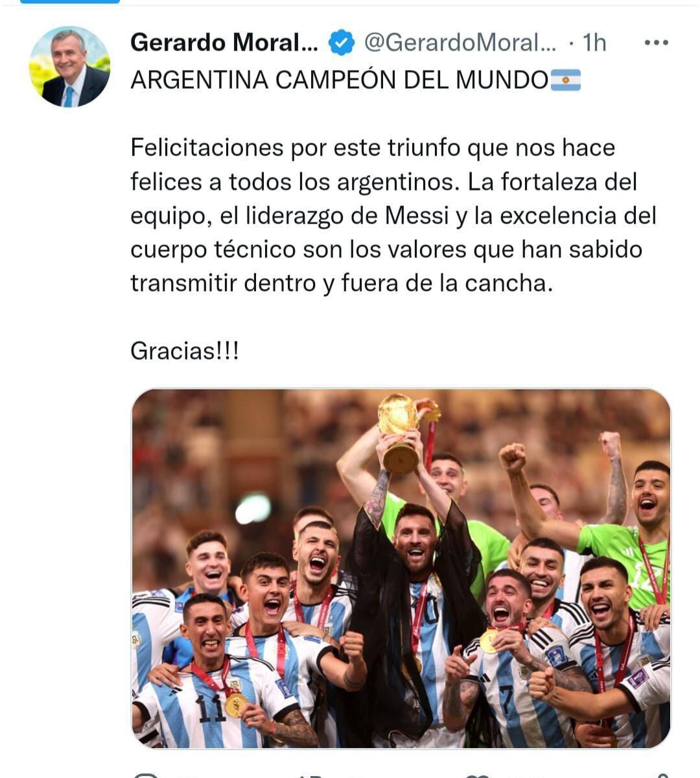Open the three-dot more options menu
The height and width of the screenshot is (778, 700).
tap(656, 43)
